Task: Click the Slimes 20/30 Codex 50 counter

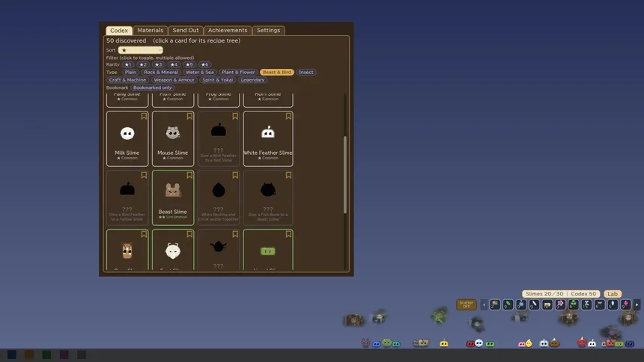Action: point(561,294)
